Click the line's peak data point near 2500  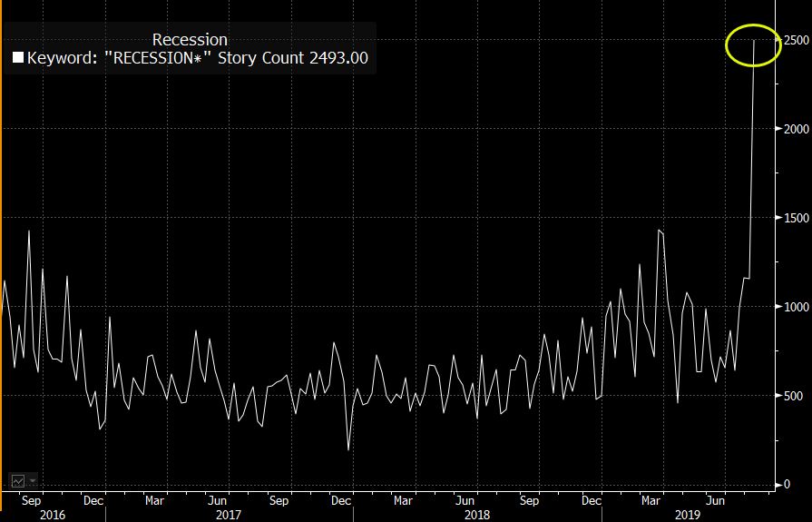(x=754, y=41)
